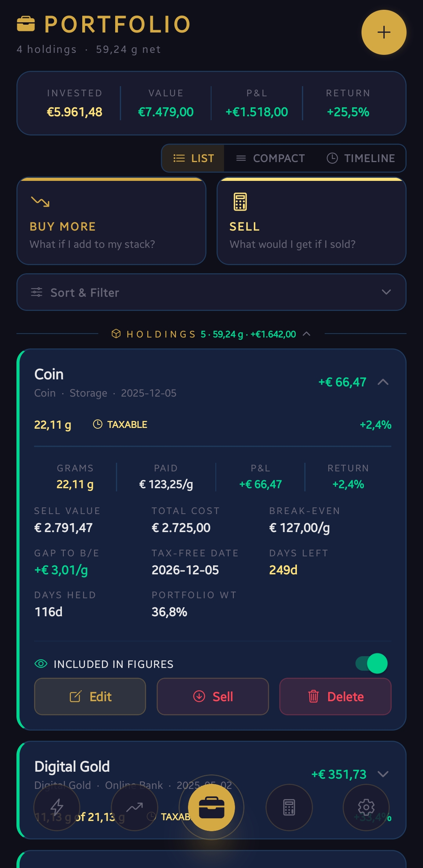Switch to TIMELINE view
The width and height of the screenshot is (423, 868).
click(360, 158)
